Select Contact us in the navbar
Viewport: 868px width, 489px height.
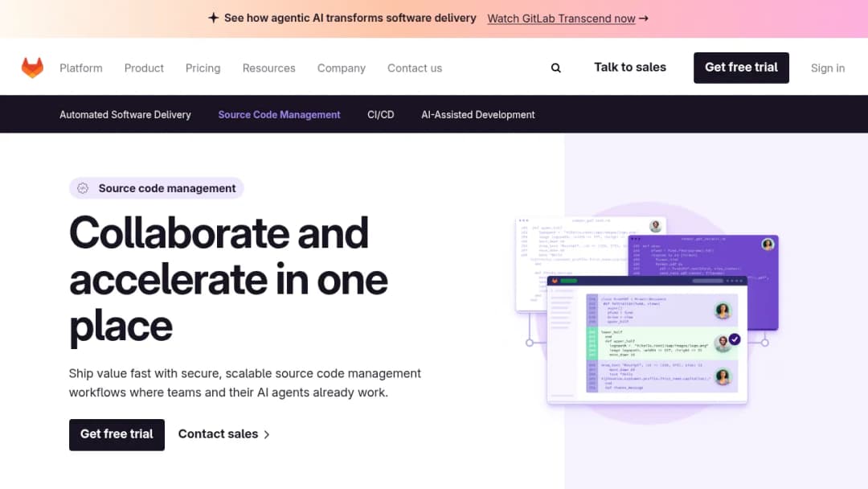(415, 68)
